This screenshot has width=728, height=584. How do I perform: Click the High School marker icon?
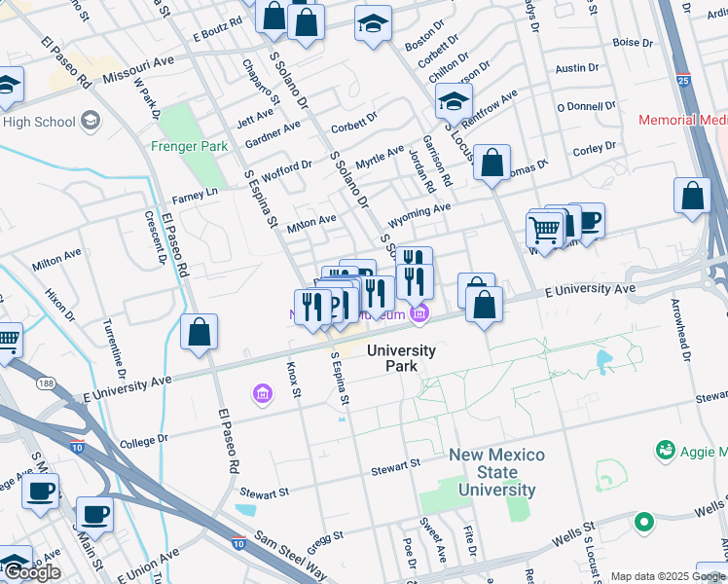click(91, 121)
